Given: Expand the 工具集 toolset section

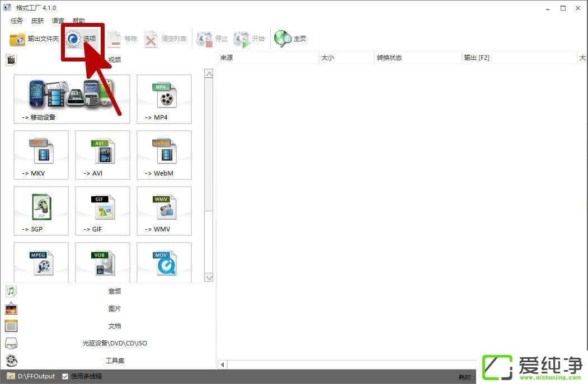Looking at the screenshot, I should (114, 361).
